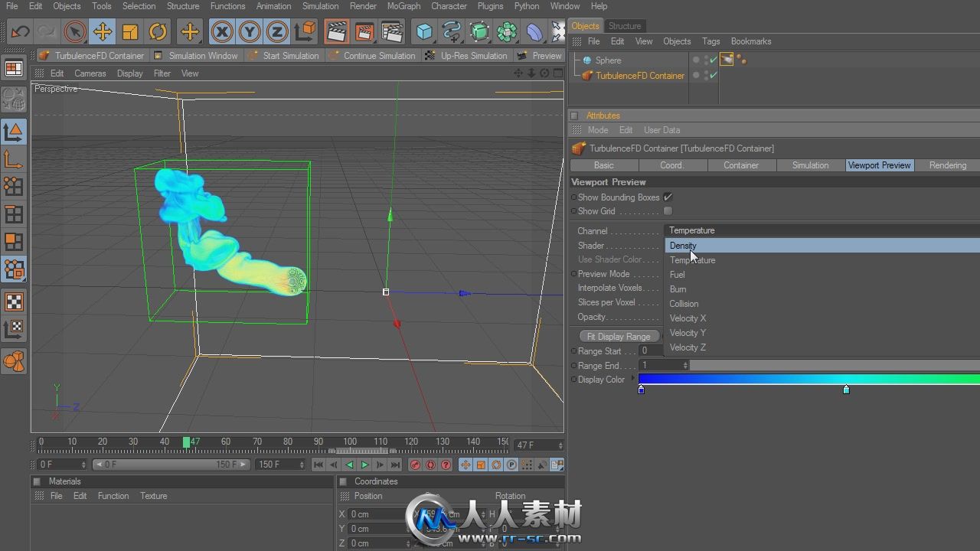980x551 pixels.
Task: Disable Show Bounding Boxes checkbox
Action: (x=668, y=197)
